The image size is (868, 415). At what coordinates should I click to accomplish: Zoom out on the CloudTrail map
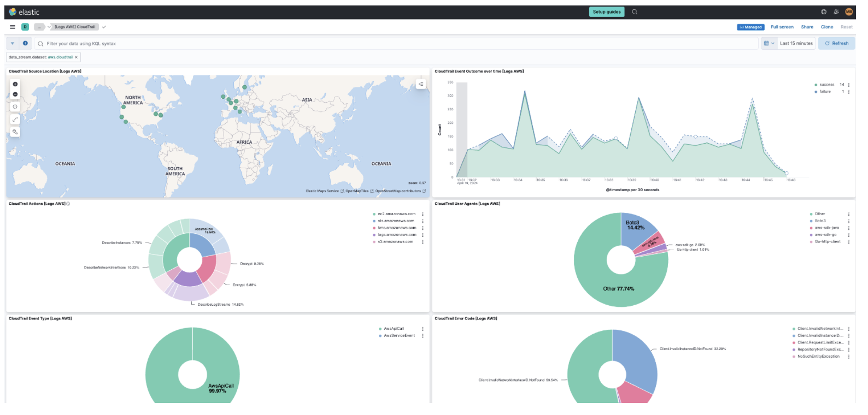point(15,94)
